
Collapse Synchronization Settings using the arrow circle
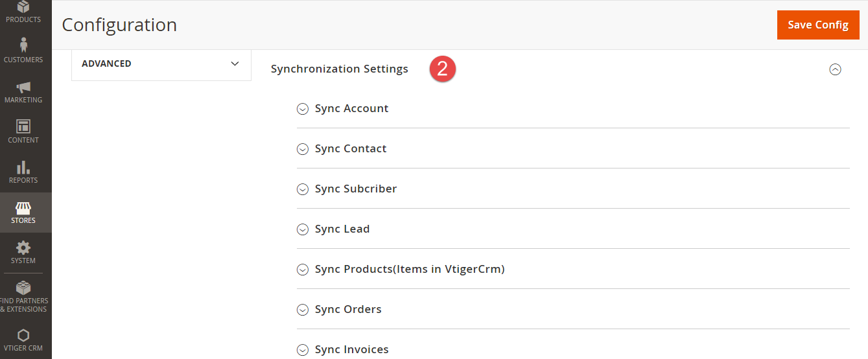tap(835, 69)
